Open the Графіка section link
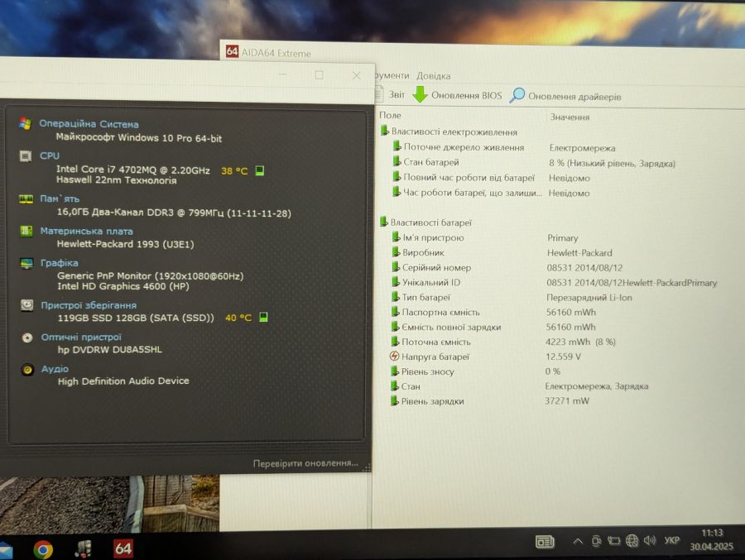The height and width of the screenshot is (560, 745). (x=59, y=263)
